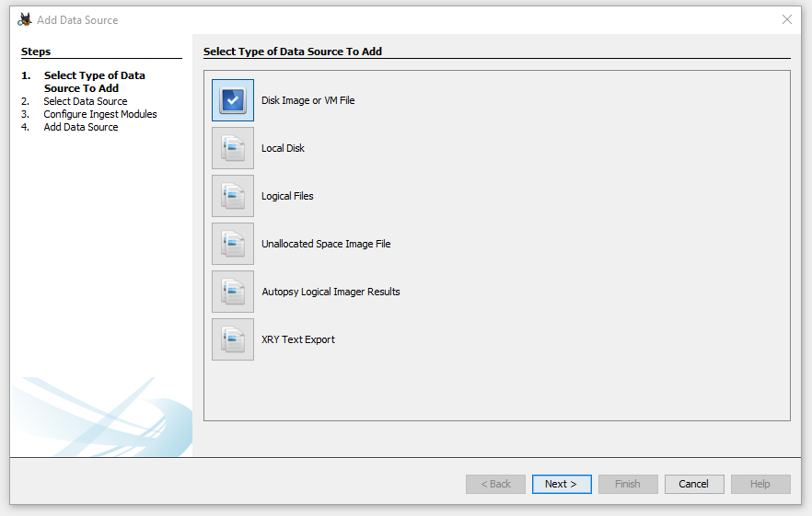
Task: Click the 'XRY Text Export' label
Action: 298,339
